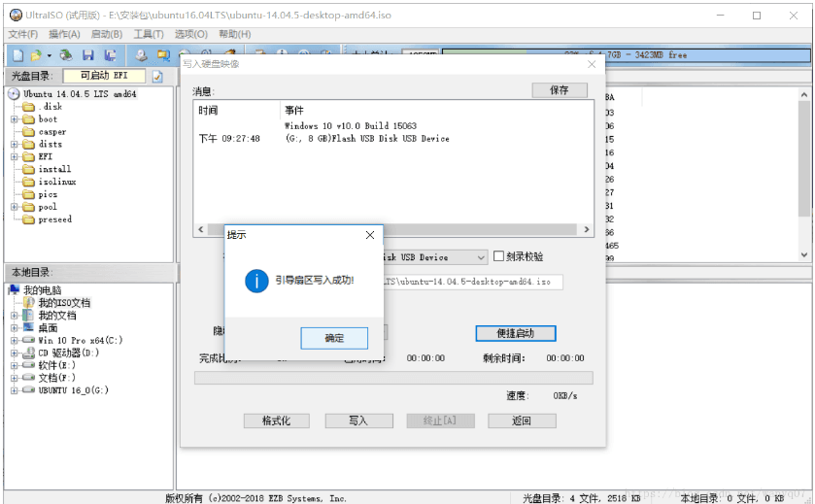The width and height of the screenshot is (815, 504).
Task: Open the 工具(T) menu
Action: point(149,34)
